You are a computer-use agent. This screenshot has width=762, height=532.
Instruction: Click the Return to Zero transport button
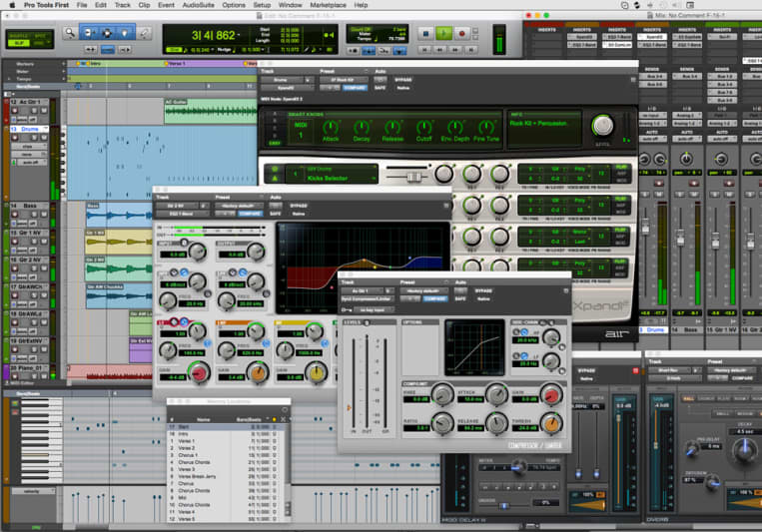(x=424, y=50)
